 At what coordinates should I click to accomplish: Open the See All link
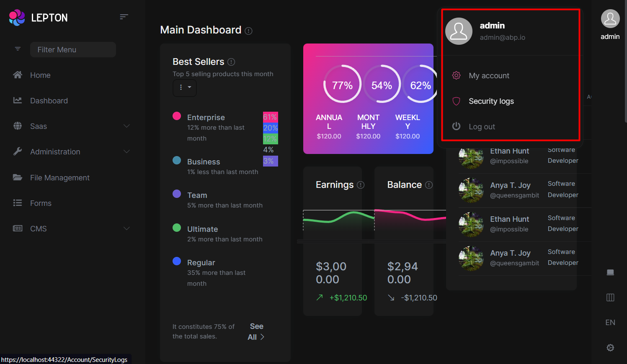pos(255,331)
